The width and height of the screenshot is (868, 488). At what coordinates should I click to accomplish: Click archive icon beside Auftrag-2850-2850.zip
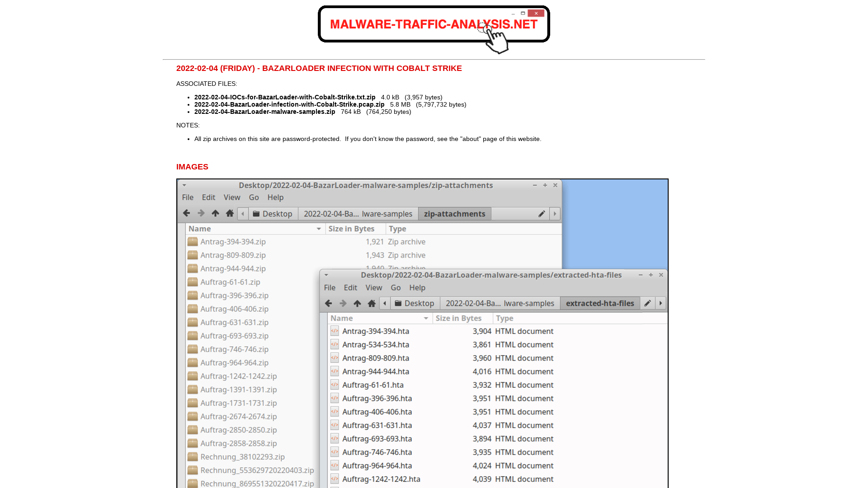point(193,430)
